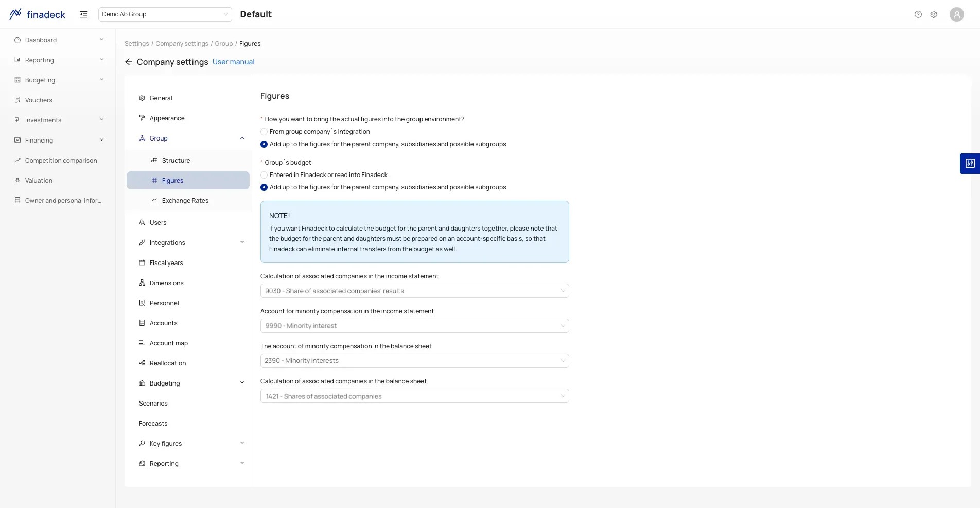Click the Appearance paint roller icon
This screenshot has height=508, width=980.
tap(142, 118)
